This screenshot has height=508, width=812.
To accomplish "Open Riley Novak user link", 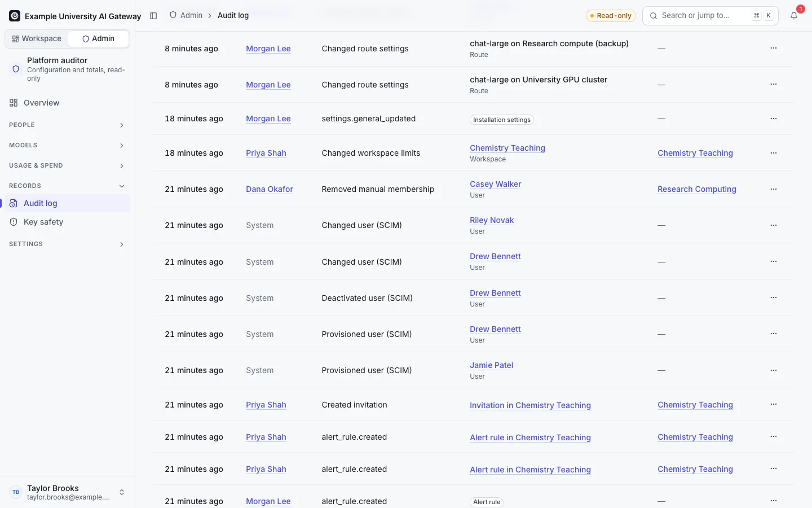I will click(x=492, y=220).
